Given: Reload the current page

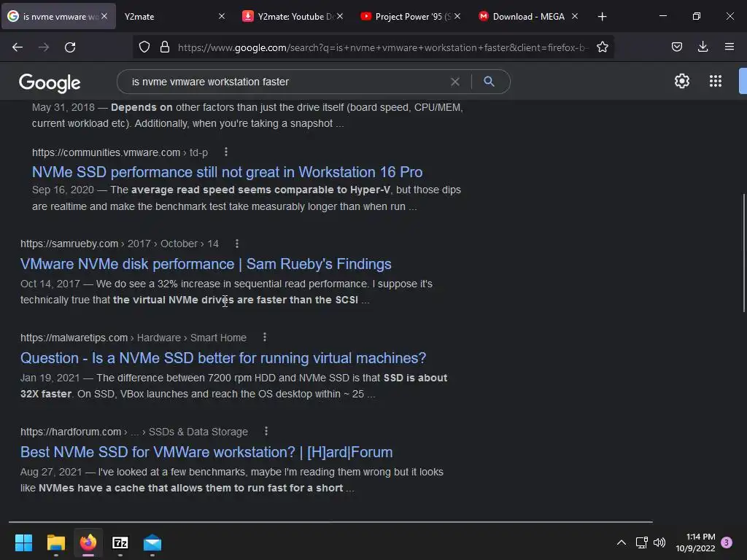Looking at the screenshot, I should [x=70, y=47].
